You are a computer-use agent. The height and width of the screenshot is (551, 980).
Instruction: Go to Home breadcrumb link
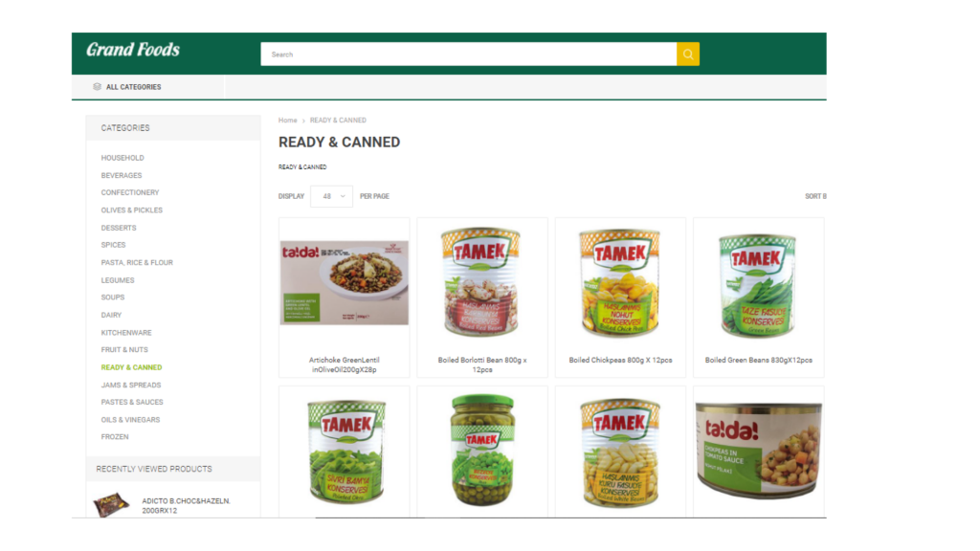287,120
